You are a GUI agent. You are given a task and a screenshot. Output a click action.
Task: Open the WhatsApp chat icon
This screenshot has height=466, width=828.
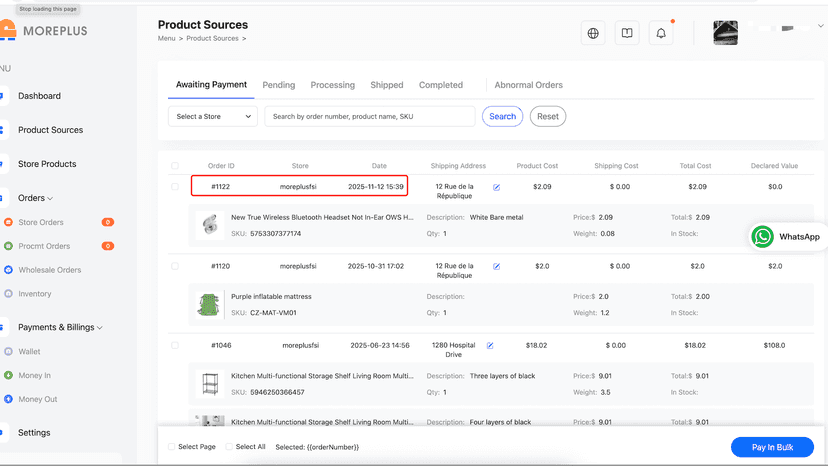coord(763,237)
